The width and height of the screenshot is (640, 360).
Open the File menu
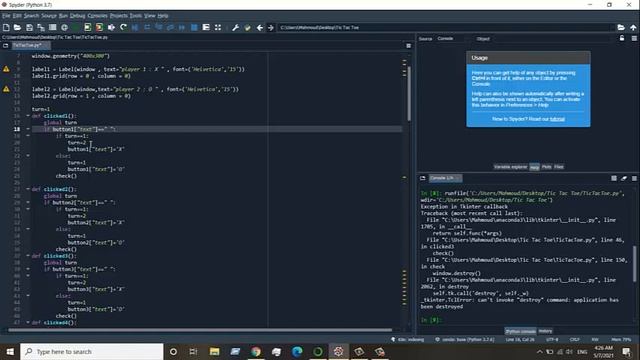[x=6, y=16]
